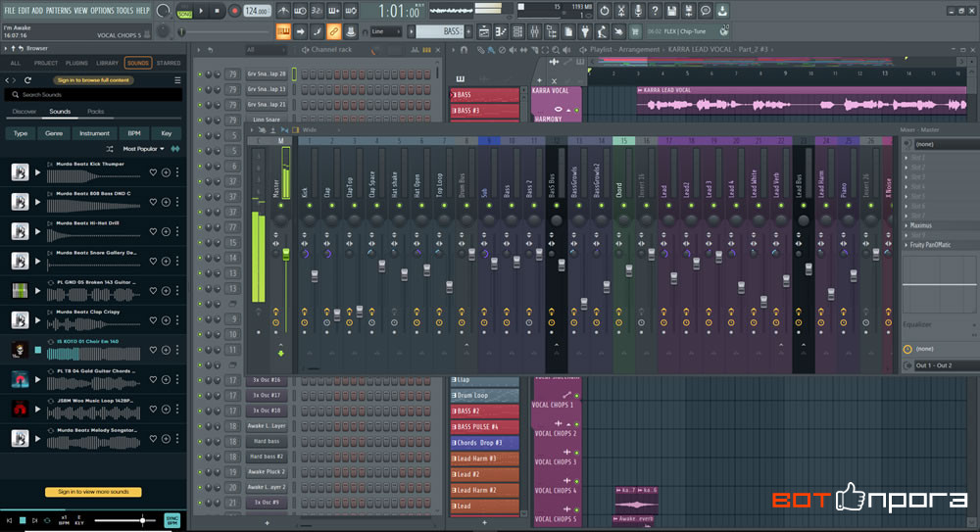Open the mixer view toolbar icon

(x=535, y=31)
